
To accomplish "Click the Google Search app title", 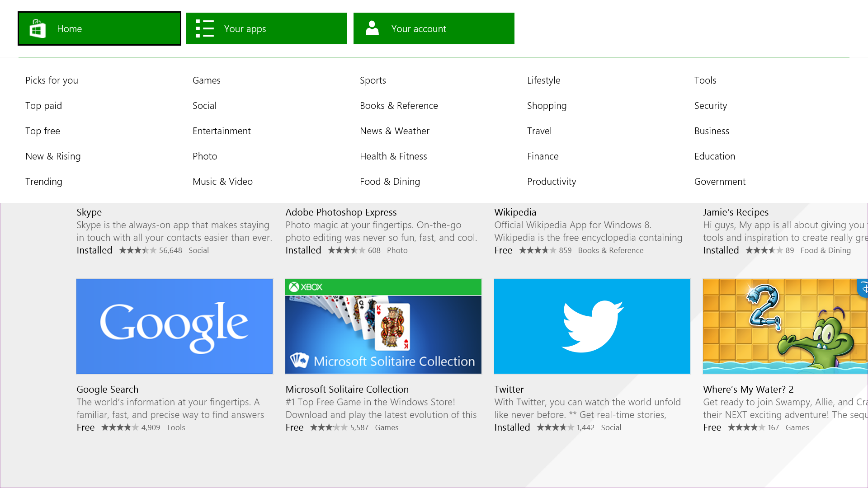I will tap(107, 389).
